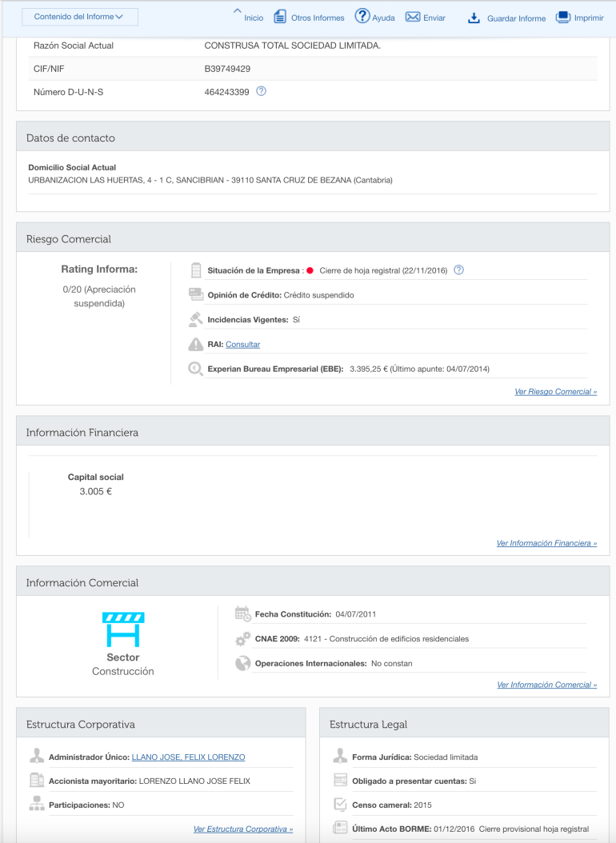Click the Enviar envelope icon
The image size is (616, 843).
pyautogui.click(x=413, y=17)
